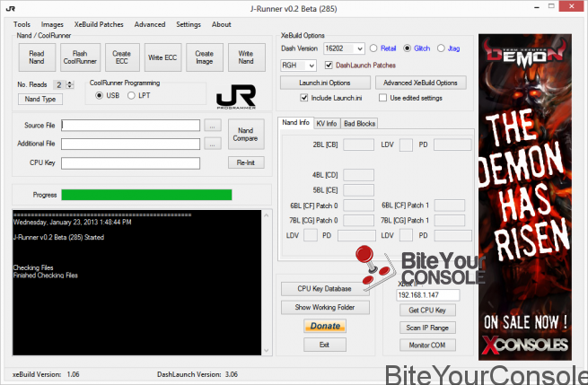
Task: Click the log scrollbar up arrow
Action: click(267, 215)
